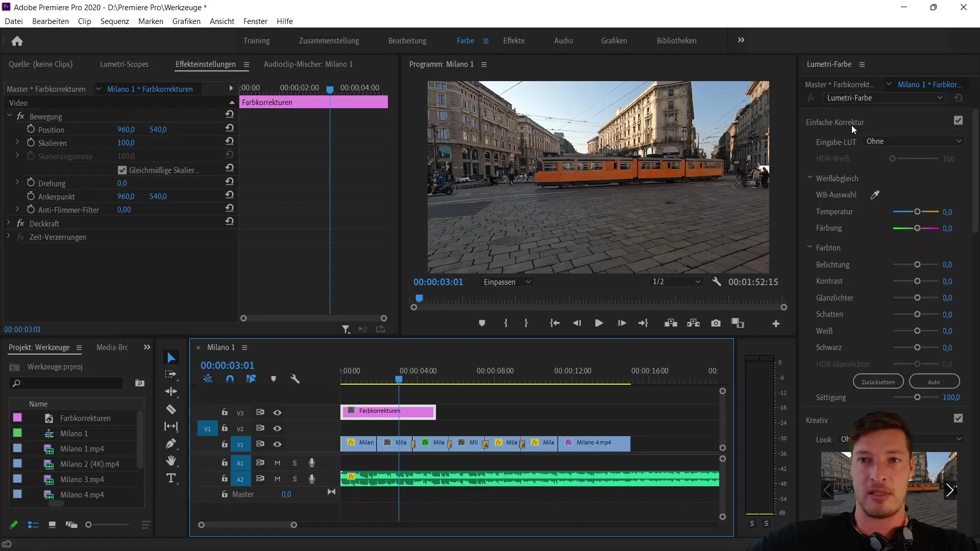980x551 pixels.
Task: Uncheck Gleichmäßige Skalierung checkbox
Action: [x=122, y=170]
